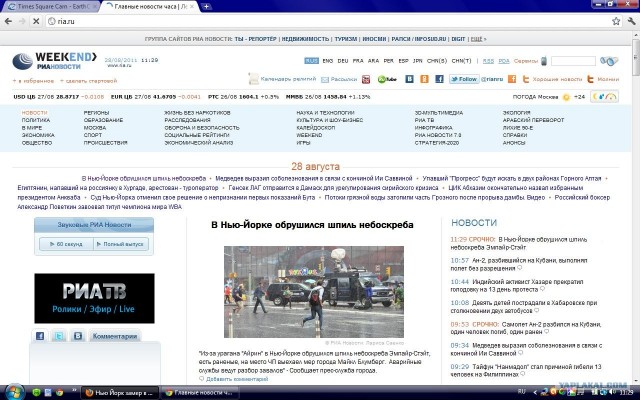Viewport: 640px width, 400px height.
Task: Select the VKontakte tab in comments widget
Action: click(78, 336)
